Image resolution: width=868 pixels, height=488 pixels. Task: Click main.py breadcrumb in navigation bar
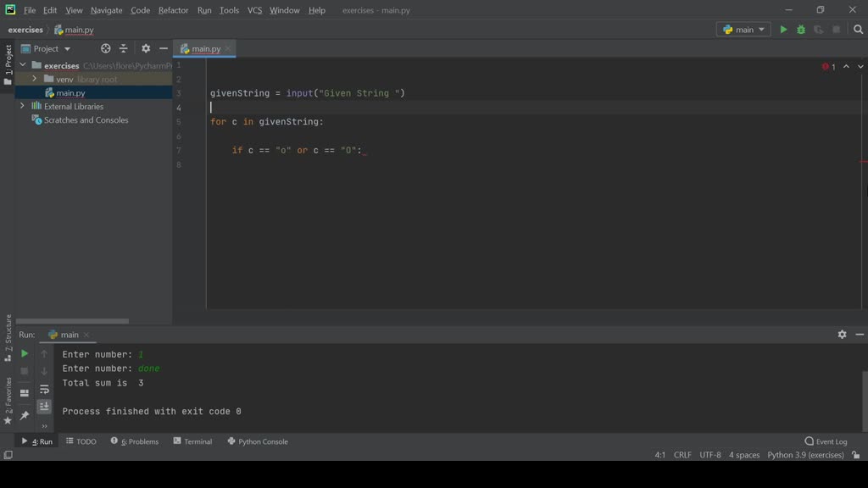74,30
